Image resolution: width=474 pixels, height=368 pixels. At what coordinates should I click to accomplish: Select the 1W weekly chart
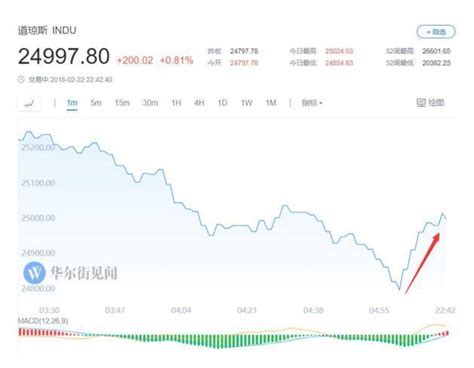(x=247, y=103)
